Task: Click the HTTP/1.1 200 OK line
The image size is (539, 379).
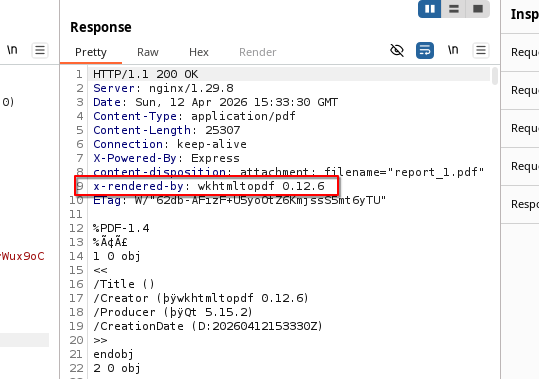Action: point(145,74)
